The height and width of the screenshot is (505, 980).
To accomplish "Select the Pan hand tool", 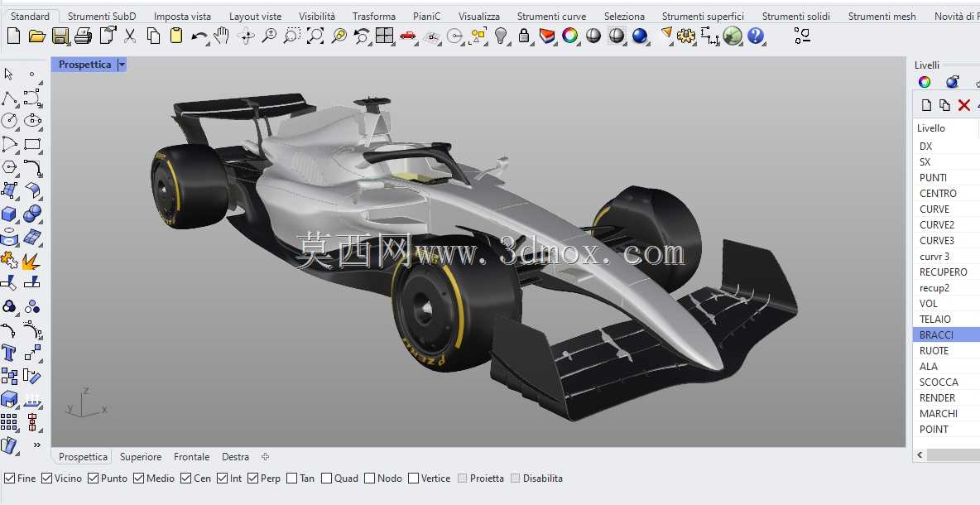I will [x=221, y=36].
